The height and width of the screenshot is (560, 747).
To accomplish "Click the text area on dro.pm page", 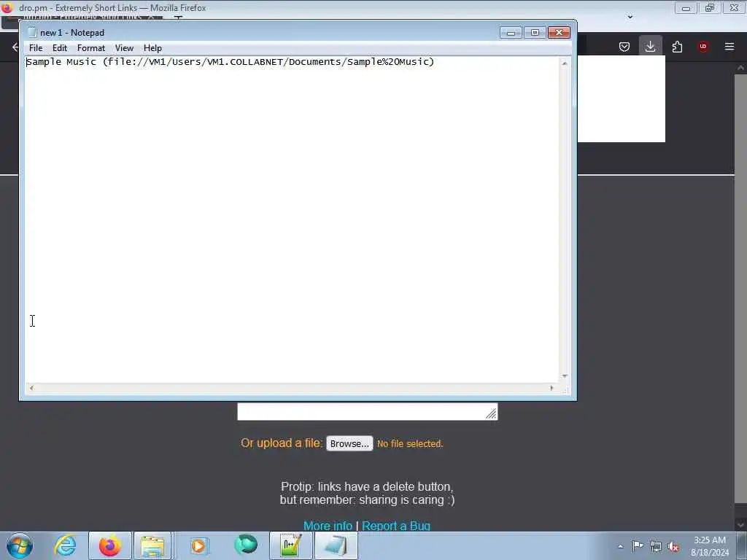I will (368, 411).
